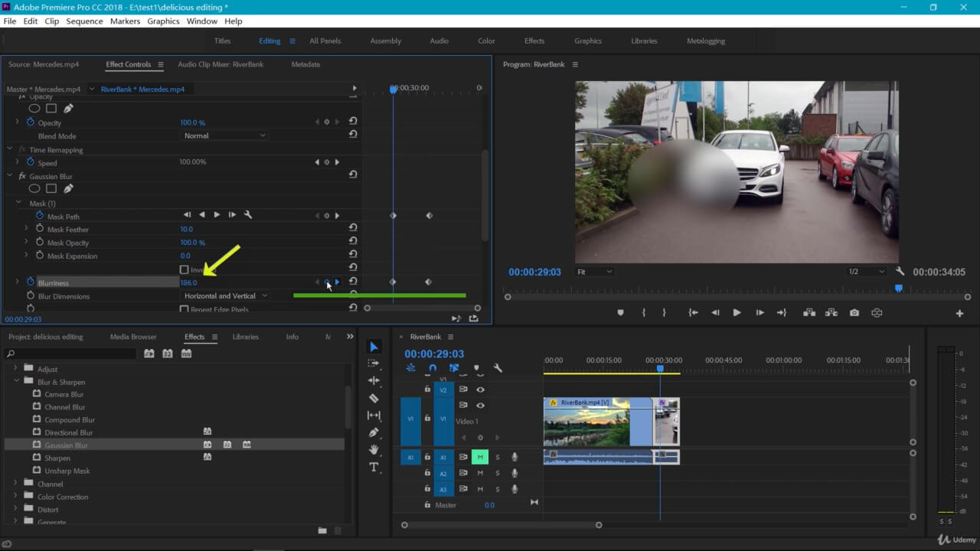This screenshot has height=551, width=980.
Task: Open zoom level Fit dropdown
Action: coord(595,272)
